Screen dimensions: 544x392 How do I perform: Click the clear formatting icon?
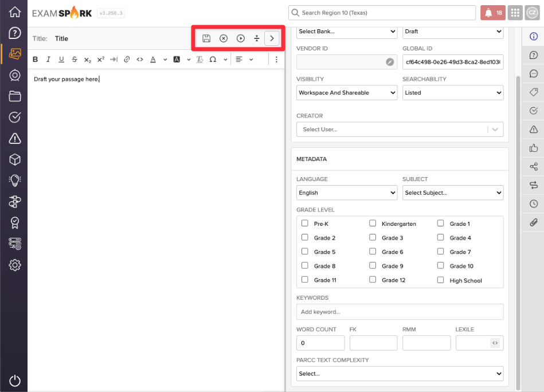pyautogui.click(x=199, y=60)
